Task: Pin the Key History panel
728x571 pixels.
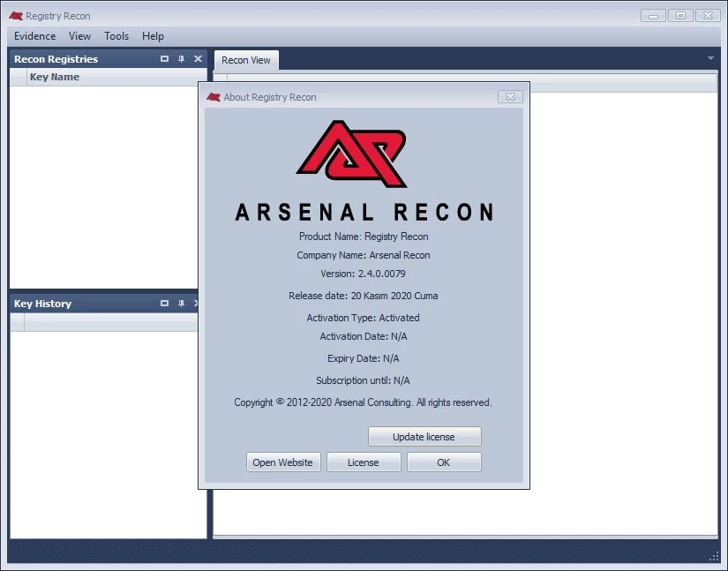Action: point(181,303)
